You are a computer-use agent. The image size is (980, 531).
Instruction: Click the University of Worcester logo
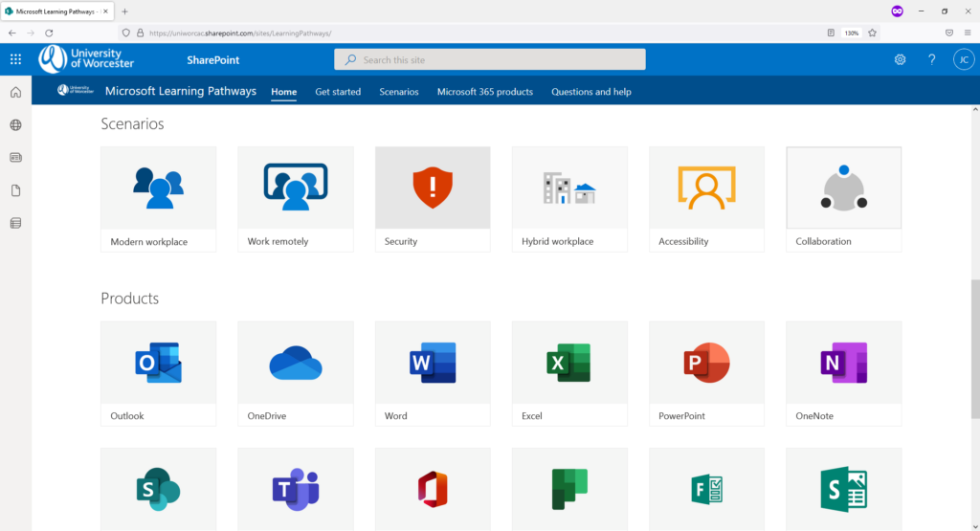[x=86, y=58]
